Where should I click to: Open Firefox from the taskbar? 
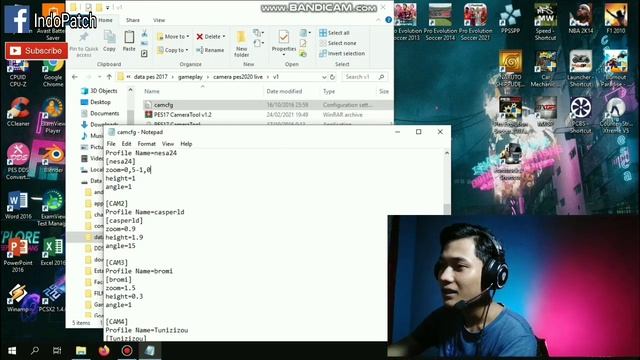pyautogui.click(x=104, y=351)
